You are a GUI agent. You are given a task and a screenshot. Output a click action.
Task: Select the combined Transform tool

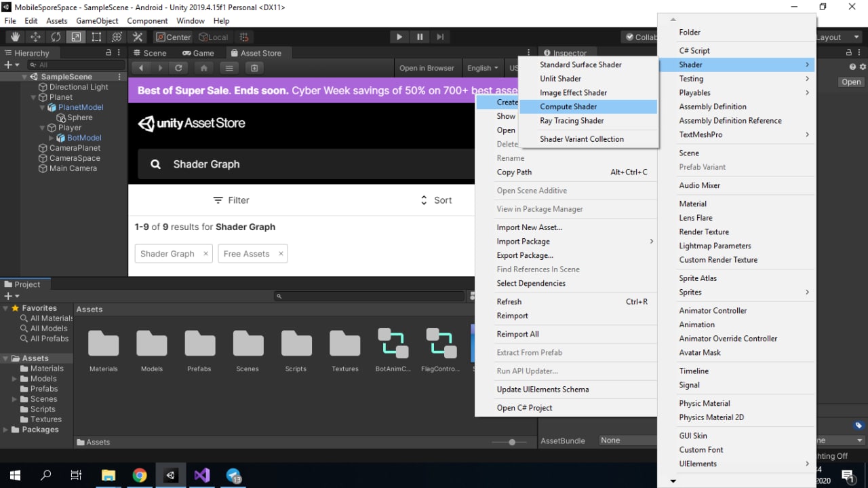(x=117, y=37)
